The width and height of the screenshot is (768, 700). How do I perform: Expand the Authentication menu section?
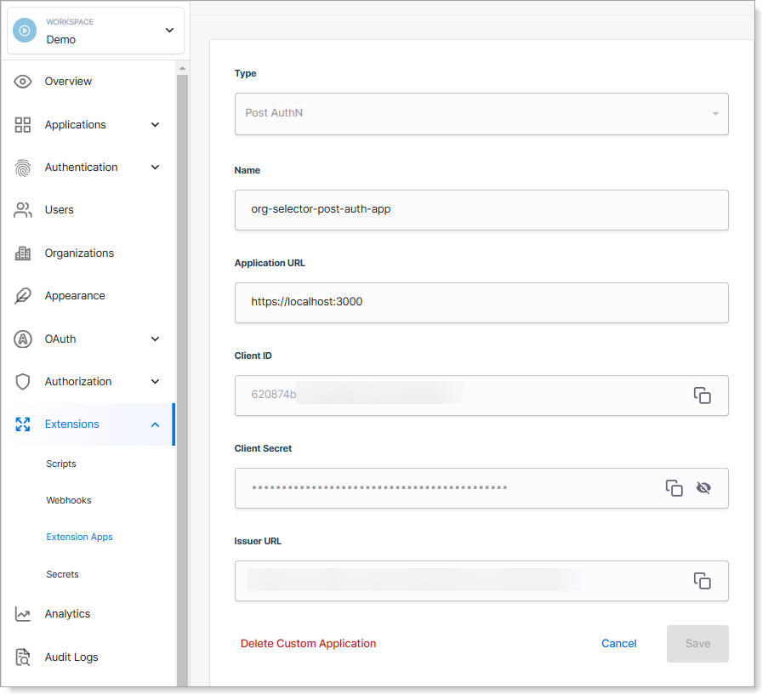[x=155, y=168]
